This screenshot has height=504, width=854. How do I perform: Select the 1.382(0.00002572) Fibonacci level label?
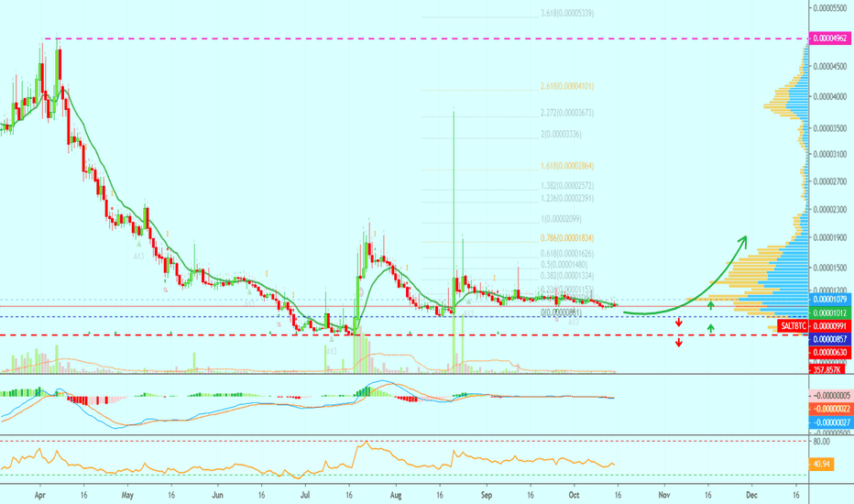pos(567,186)
